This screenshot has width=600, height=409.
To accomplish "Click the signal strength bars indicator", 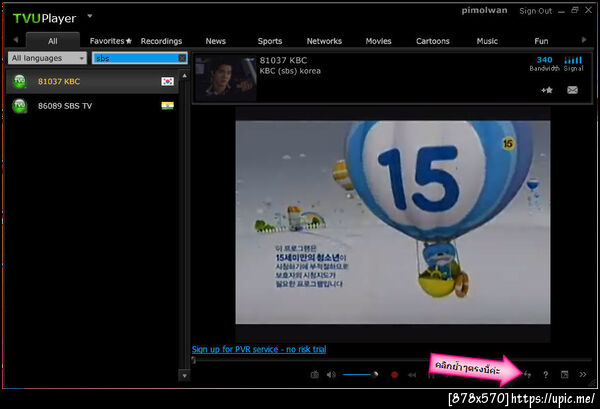I will pos(573,60).
